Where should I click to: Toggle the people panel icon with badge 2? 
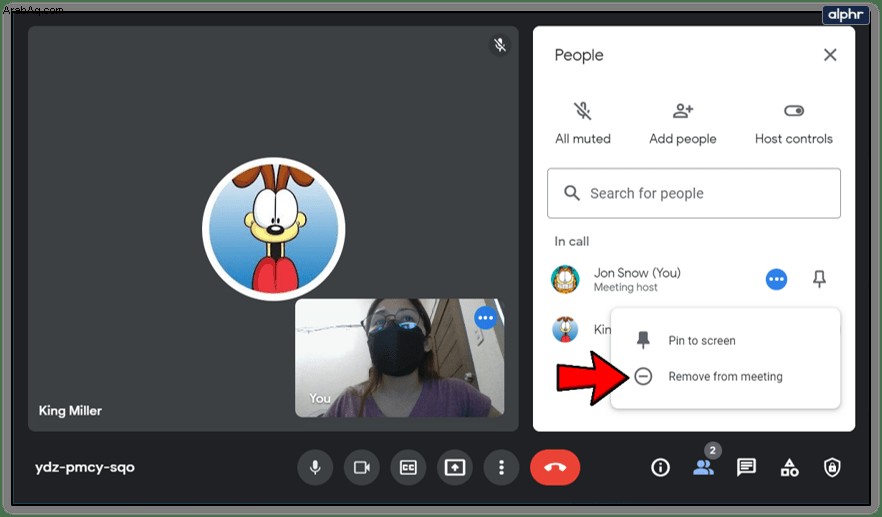coord(704,467)
